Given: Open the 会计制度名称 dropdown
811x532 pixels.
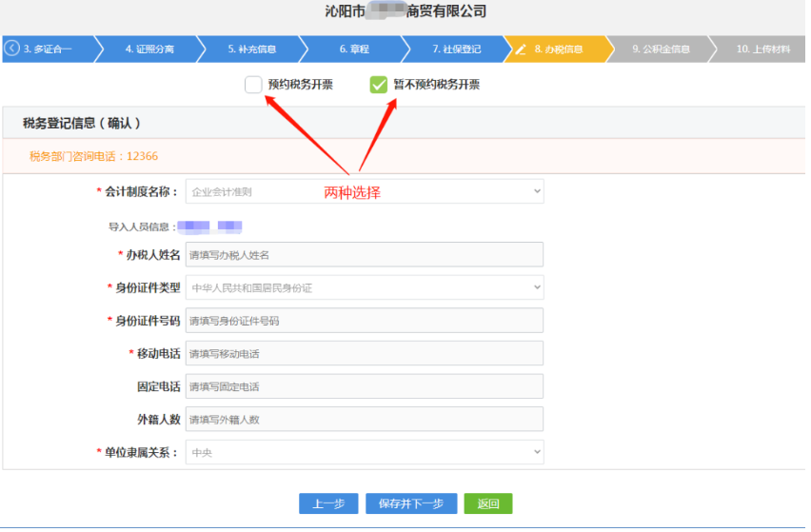Looking at the screenshot, I should 364,191.
